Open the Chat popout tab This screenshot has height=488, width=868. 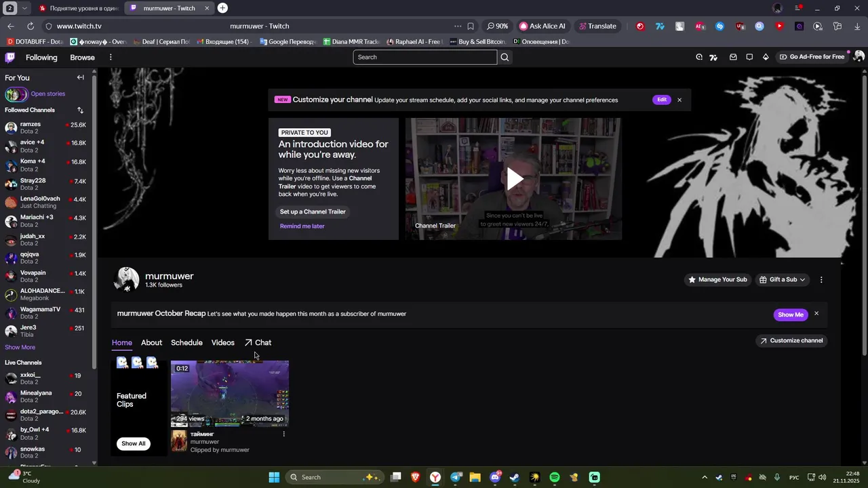(258, 342)
